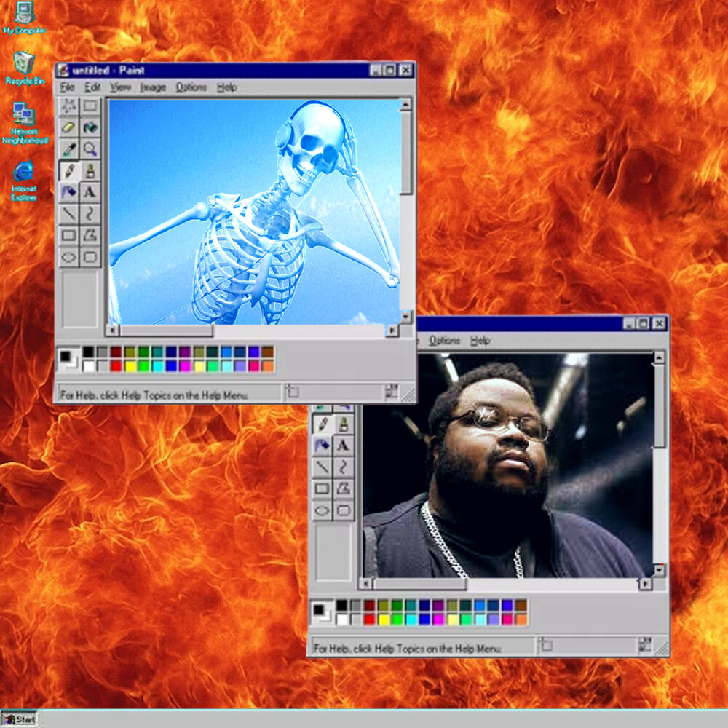Click the Start button on the taskbar
The height and width of the screenshot is (728, 728).
[x=20, y=719]
